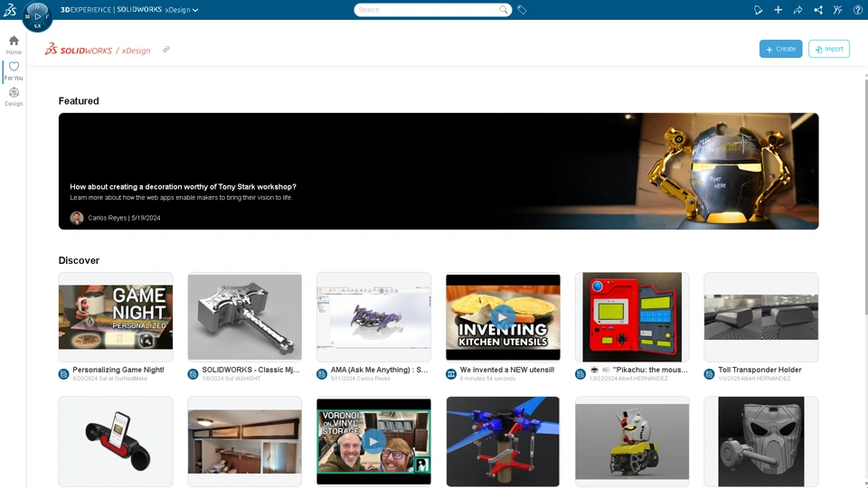868x488 pixels.
Task: Open SOLIDWORKS - Classic Mj... title
Action: 250,370
